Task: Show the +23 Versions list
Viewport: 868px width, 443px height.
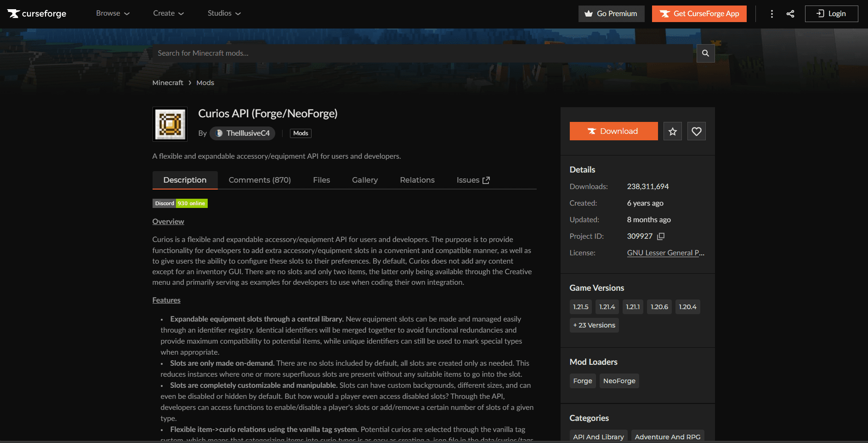Action: click(594, 325)
